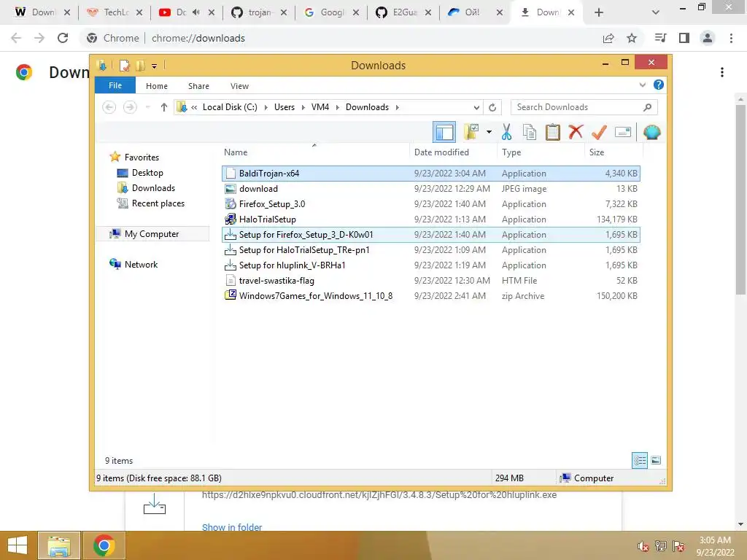Select Network in navigation pane
The image size is (747, 560).
[x=141, y=265]
